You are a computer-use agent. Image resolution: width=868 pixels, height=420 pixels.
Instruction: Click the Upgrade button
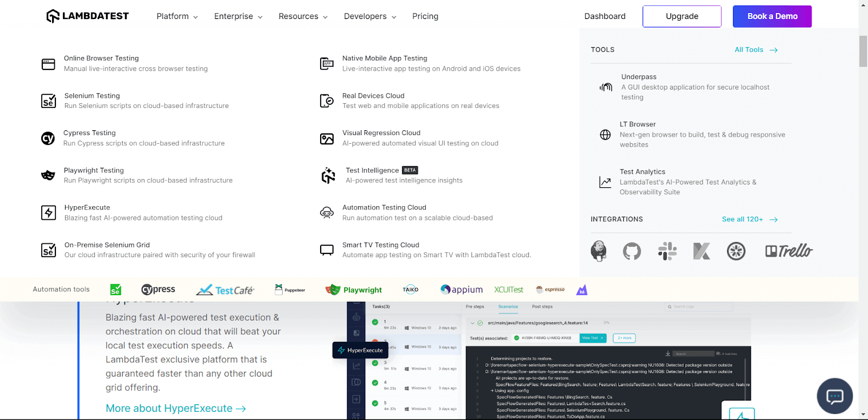pyautogui.click(x=682, y=16)
